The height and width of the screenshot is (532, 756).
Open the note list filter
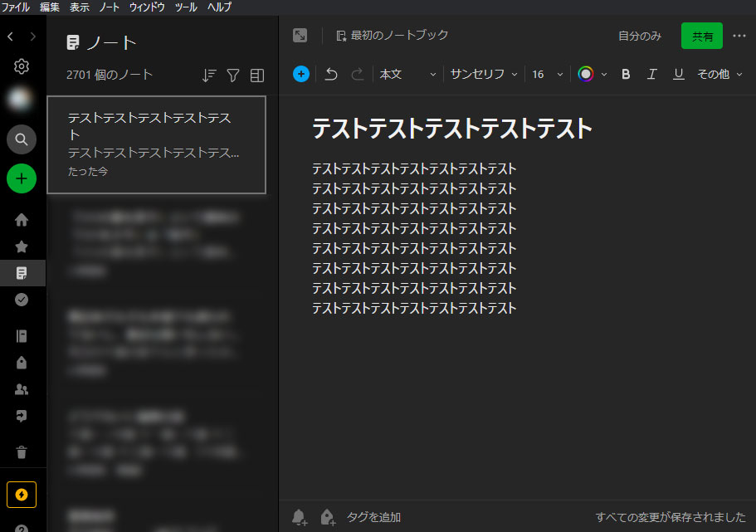(233, 75)
